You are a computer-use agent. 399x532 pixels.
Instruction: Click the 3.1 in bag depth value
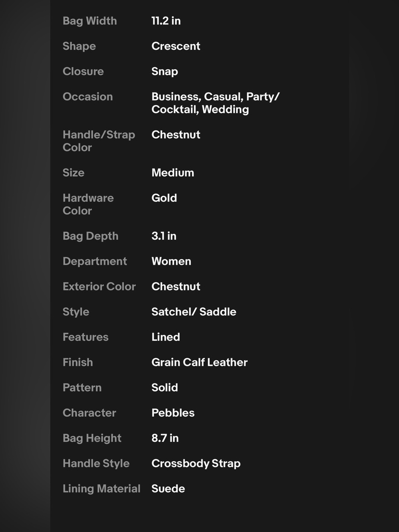(164, 236)
